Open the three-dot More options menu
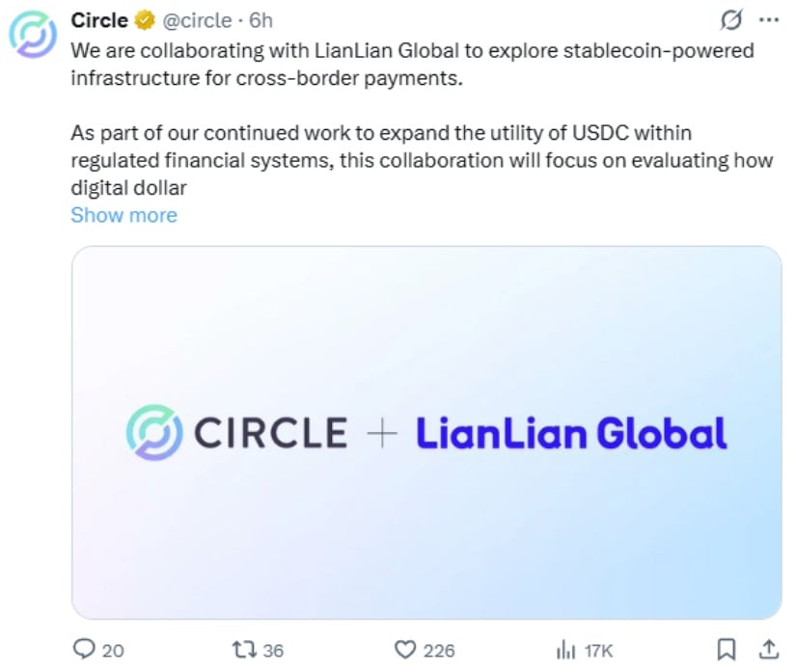Screen dimensions: 796x672 coord(768,20)
